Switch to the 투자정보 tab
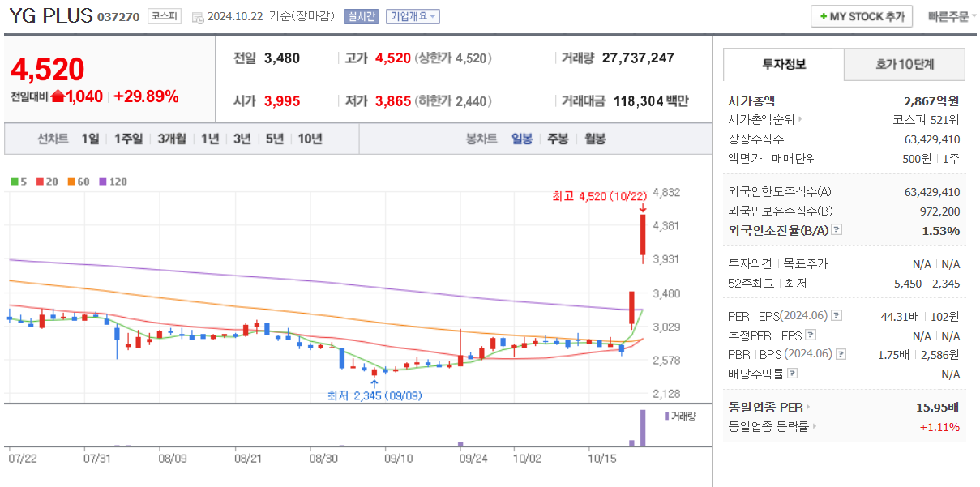Viewport: 980px width, 487px height. click(x=784, y=64)
